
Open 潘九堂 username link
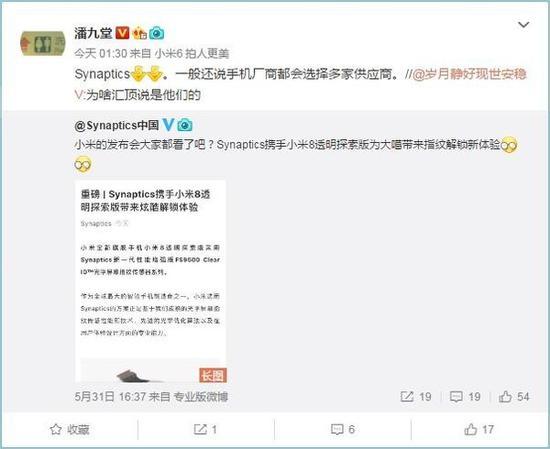tap(93, 33)
